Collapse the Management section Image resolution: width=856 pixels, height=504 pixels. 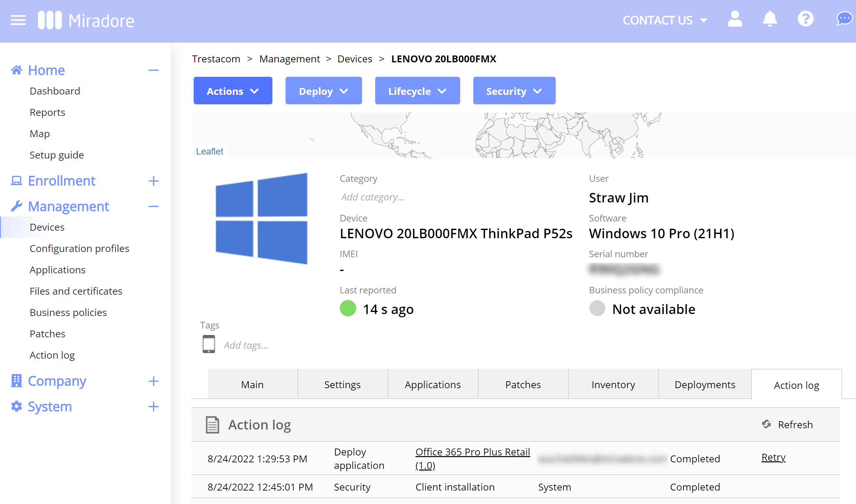click(x=153, y=206)
